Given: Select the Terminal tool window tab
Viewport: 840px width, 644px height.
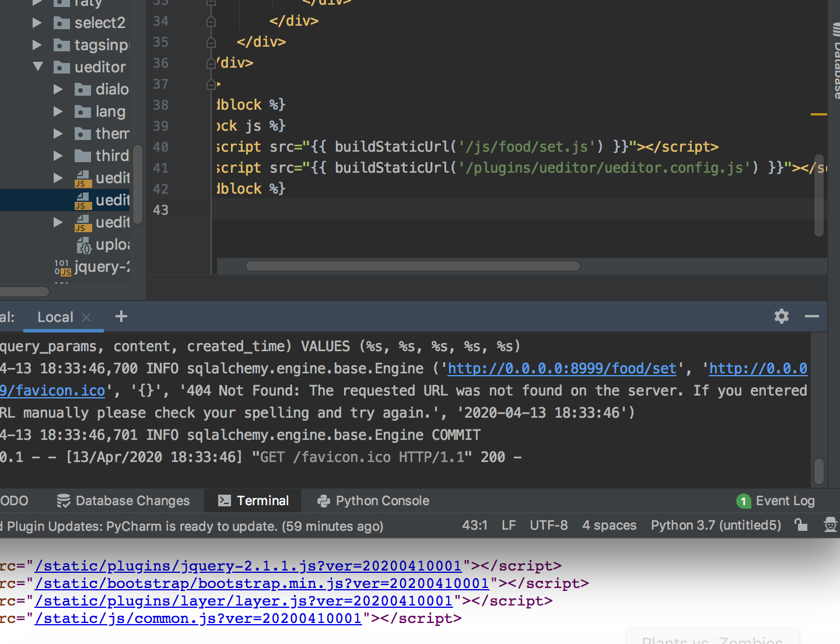Looking at the screenshot, I should tap(253, 501).
